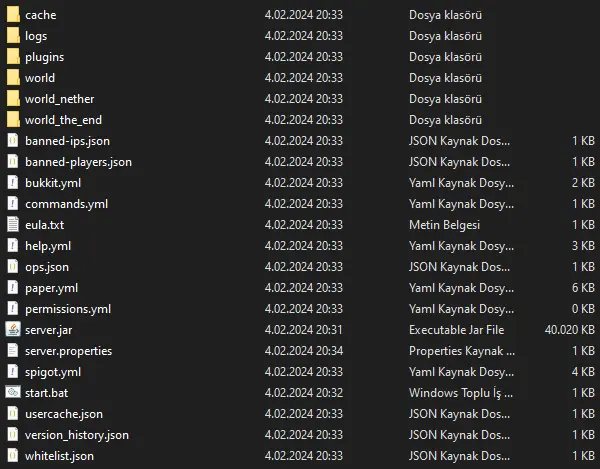The width and height of the screenshot is (600, 469).
Task: Select the cache folder name
Action: (41, 15)
